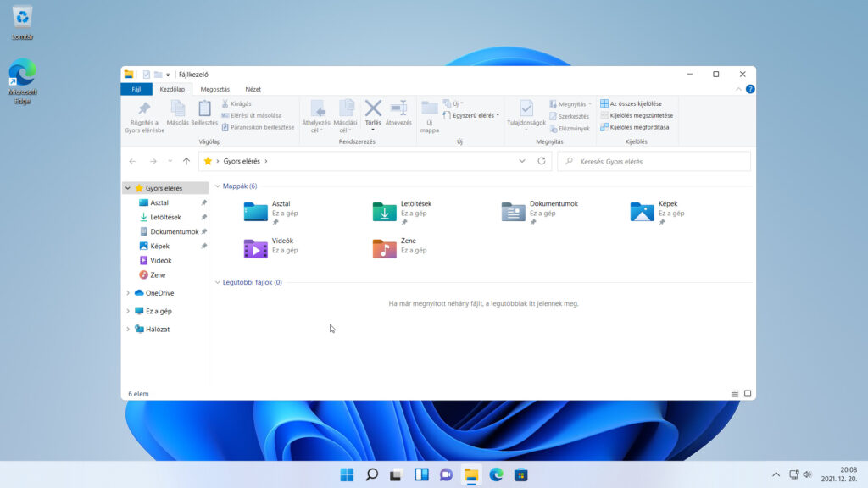Click the Szerkesztés edit command
This screenshot has width=868, height=488.
pyautogui.click(x=569, y=116)
